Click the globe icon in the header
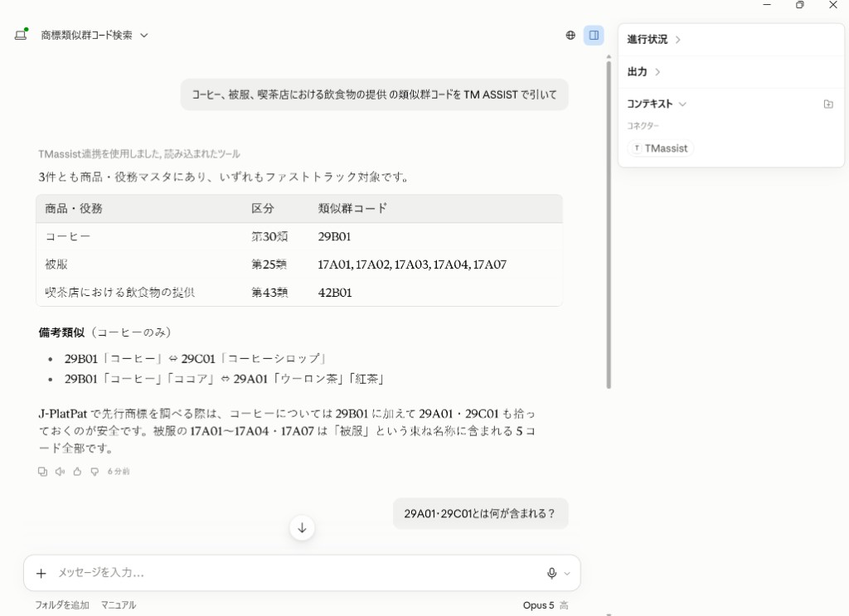Viewport: 849px width, 616px height. coord(570,35)
